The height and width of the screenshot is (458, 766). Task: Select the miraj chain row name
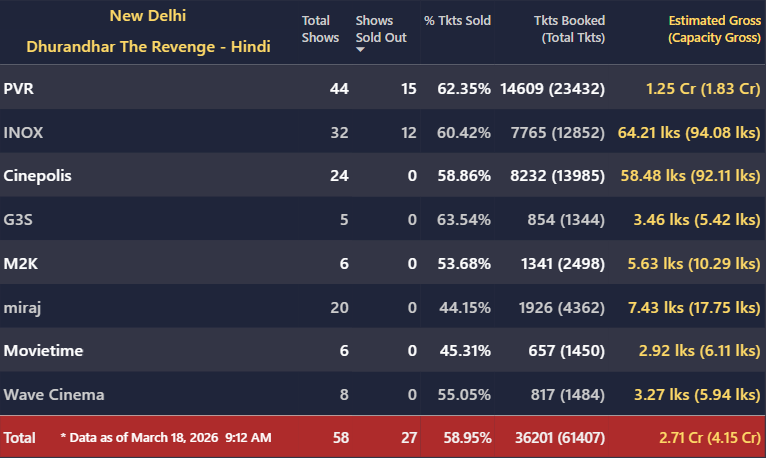(22, 308)
